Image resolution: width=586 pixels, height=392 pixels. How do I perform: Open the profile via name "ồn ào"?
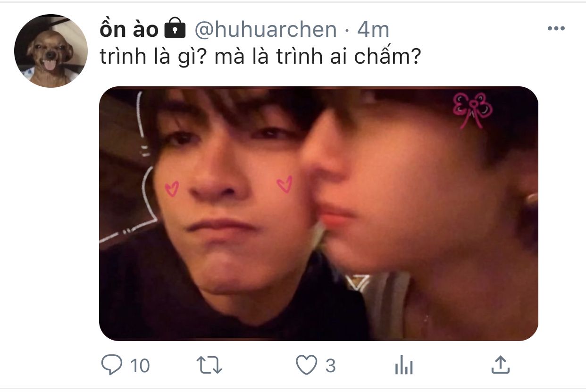tap(129, 30)
